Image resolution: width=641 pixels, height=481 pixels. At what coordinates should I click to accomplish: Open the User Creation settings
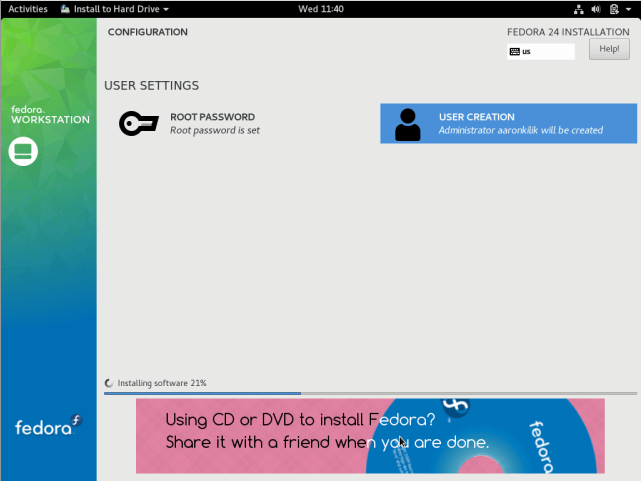click(508, 123)
